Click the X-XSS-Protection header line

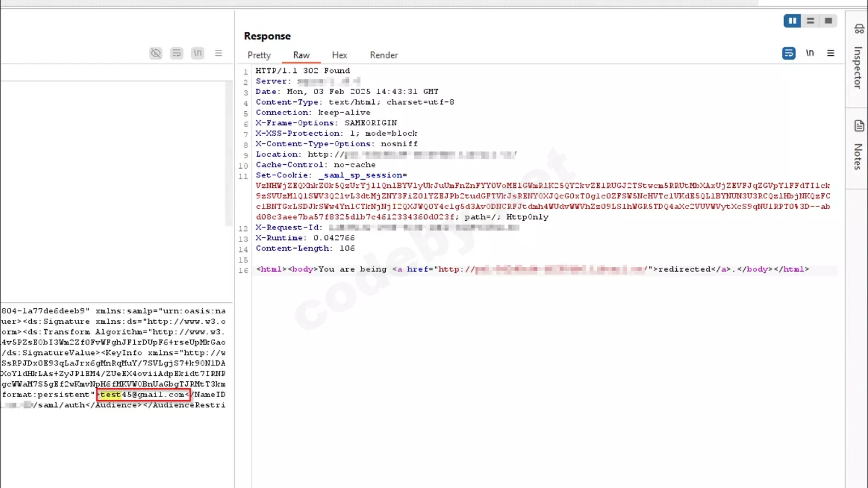336,134
